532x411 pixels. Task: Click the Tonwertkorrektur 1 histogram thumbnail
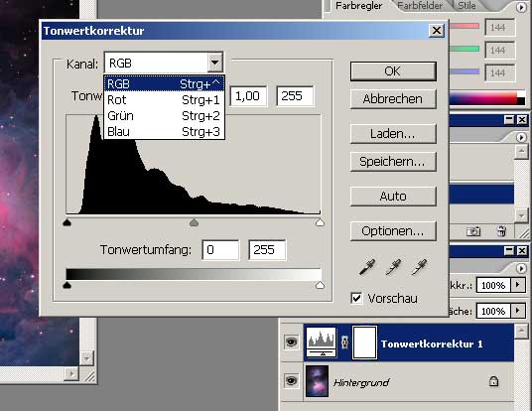(x=322, y=342)
